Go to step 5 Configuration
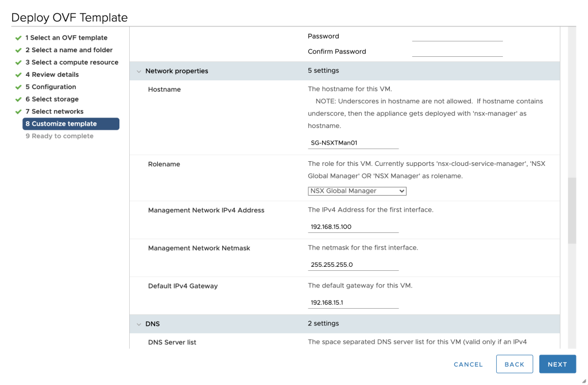The width and height of the screenshot is (588, 385). pyautogui.click(x=51, y=87)
